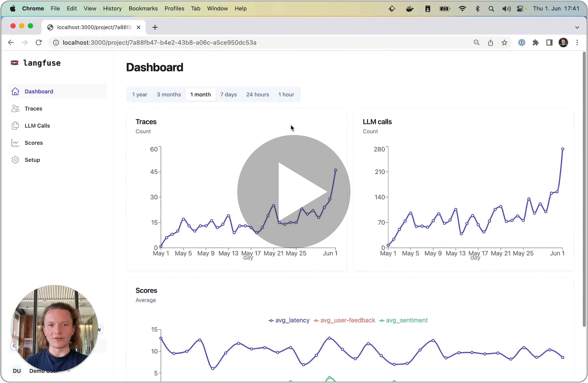Play the video with the play button
The image size is (588, 383).
(x=294, y=192)
